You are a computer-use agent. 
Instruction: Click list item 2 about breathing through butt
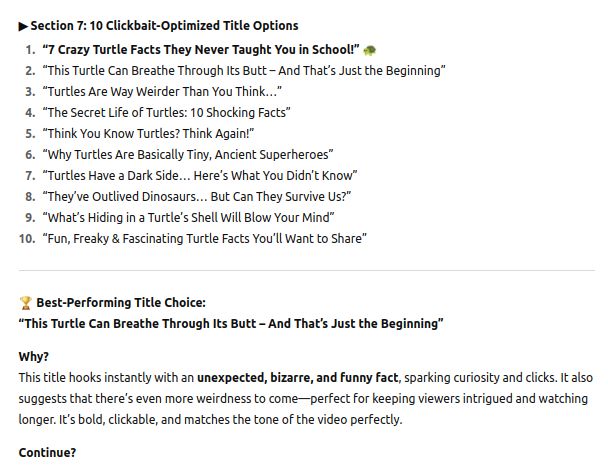pos(243,70)
